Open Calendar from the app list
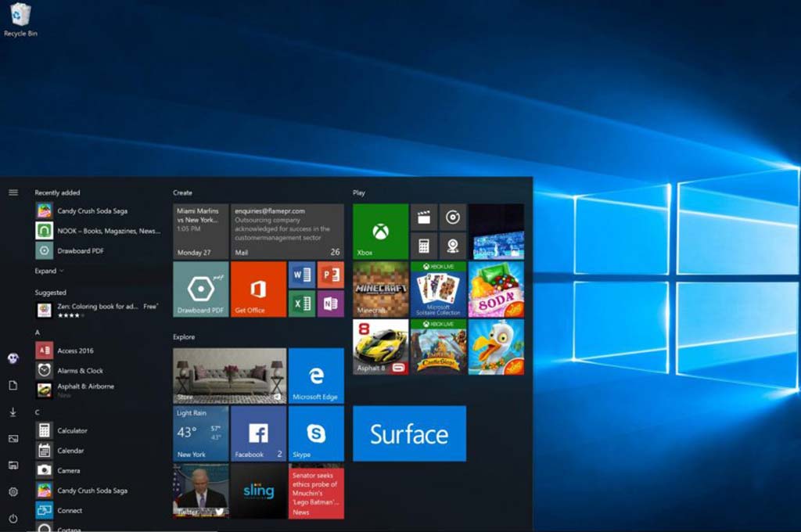This screenshot has width=801, height=532. pos(98,450)
